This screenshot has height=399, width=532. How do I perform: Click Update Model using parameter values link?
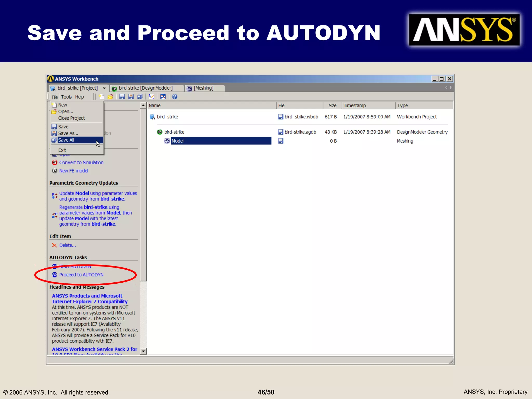[x=98, y=196]
